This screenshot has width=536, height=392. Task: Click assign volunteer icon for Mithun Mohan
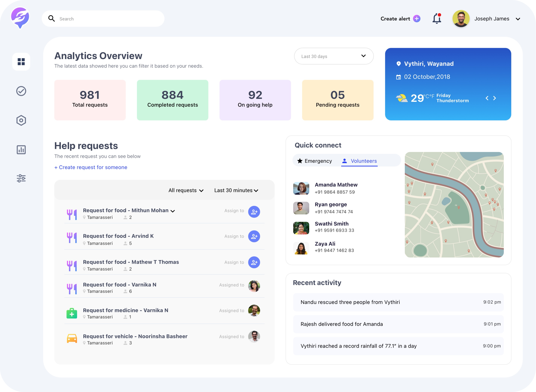pos(254,212)
